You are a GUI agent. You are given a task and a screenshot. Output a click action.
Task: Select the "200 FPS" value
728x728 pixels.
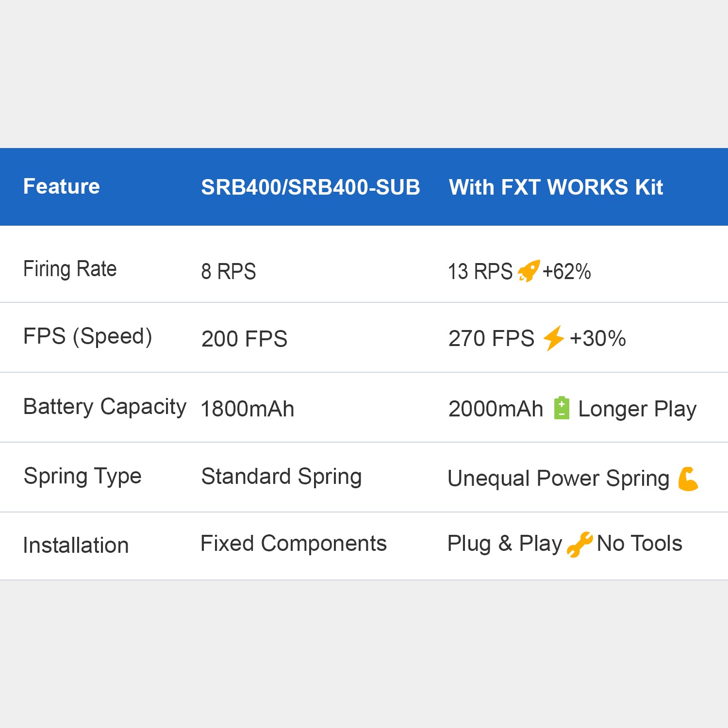pos(244,339)
